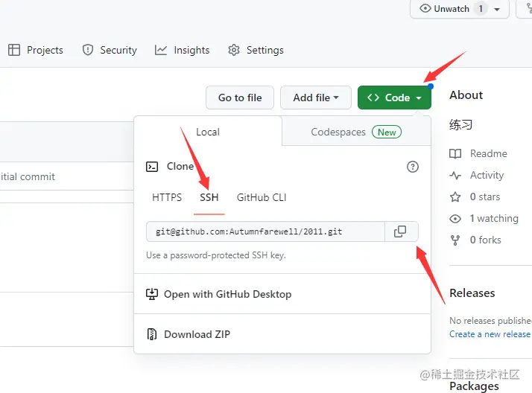
Task: Click the ZIP file icon
Action: [x=152, y=334]
